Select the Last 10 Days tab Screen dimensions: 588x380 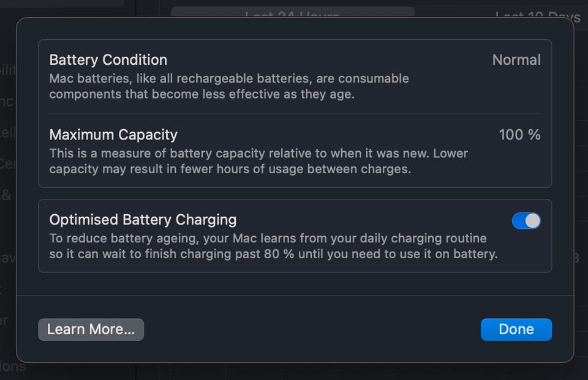[x=538, y=16]
